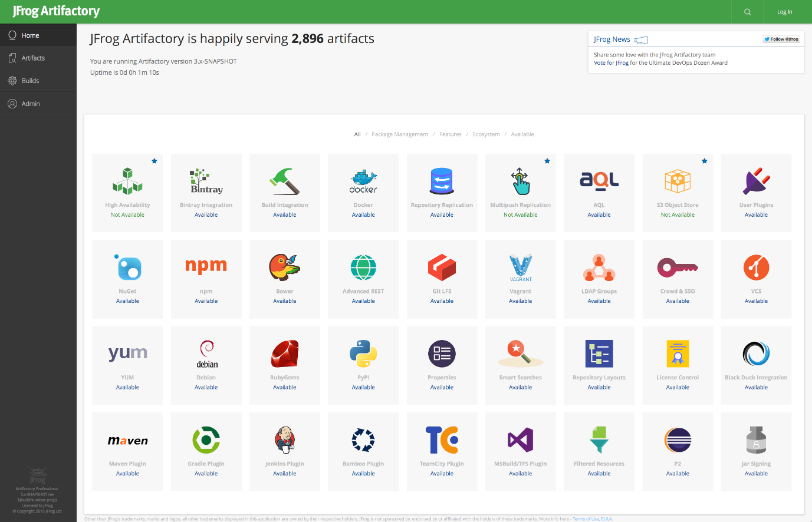
Task: Click the Bamboo Plugin icon
Action: tap(363, 440)
